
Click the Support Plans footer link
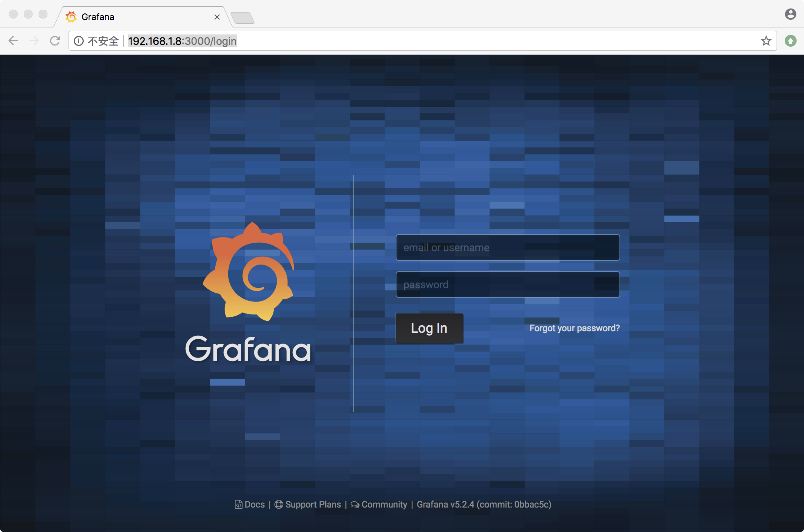click(x=313, y=505)
